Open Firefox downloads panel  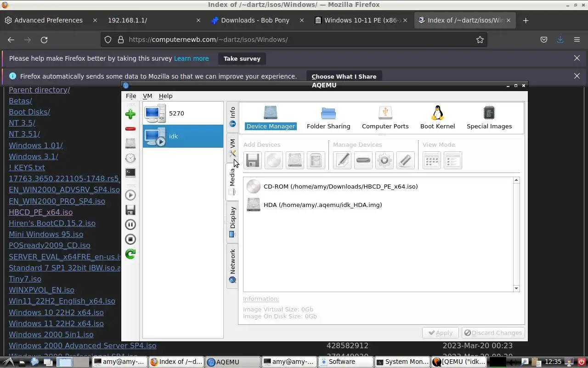pyautogui.click(x=560, y=40)
